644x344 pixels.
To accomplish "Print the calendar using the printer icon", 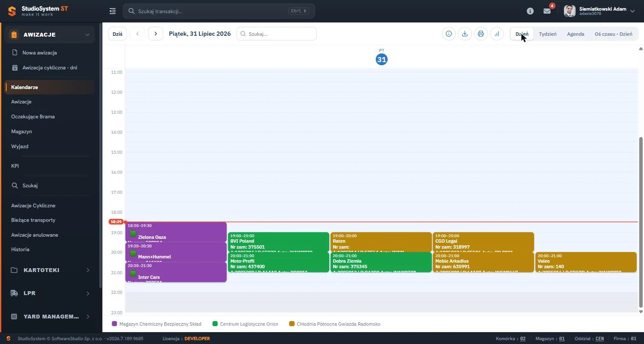I will [x=481, y=34].
